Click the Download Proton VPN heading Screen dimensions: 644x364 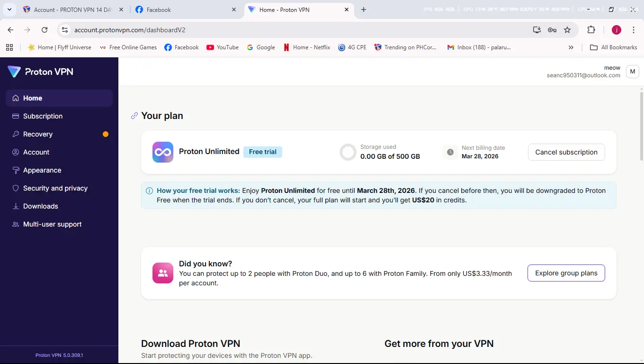click(190, 344)
